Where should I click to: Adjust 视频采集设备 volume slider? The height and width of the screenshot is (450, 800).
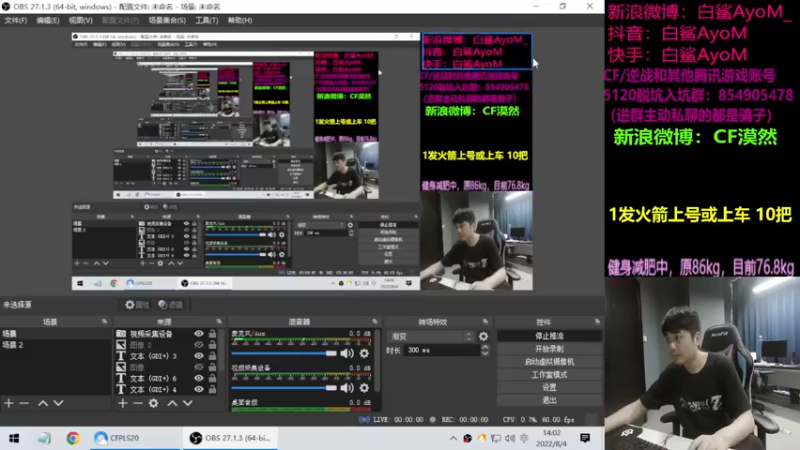pyautogui.click(x=284, y=388)
